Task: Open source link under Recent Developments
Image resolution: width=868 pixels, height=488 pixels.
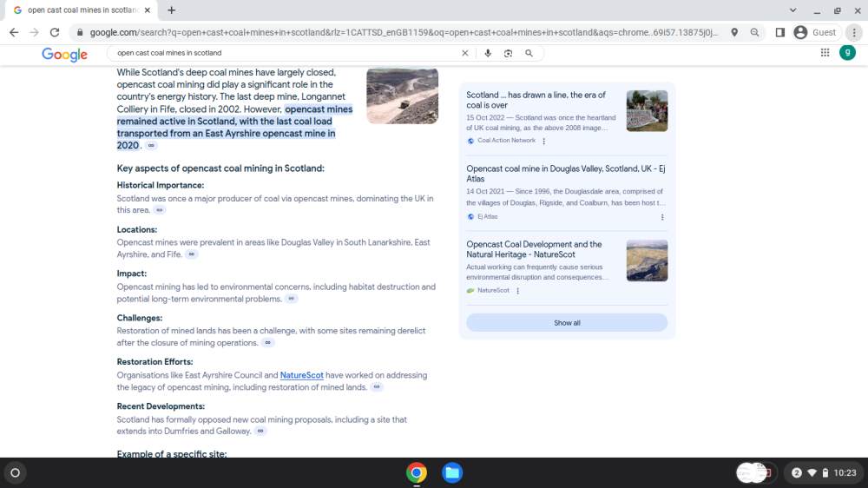Action: 260,431
